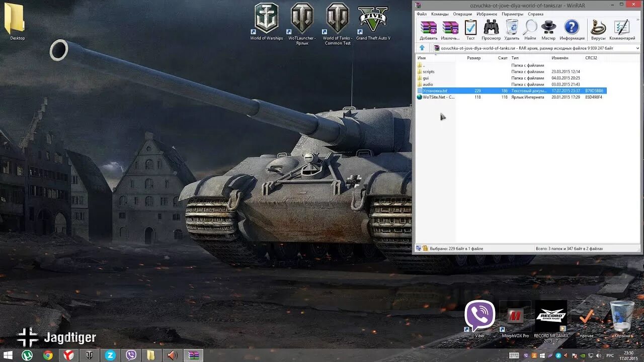Open the network status tray icon

(591, 355)
